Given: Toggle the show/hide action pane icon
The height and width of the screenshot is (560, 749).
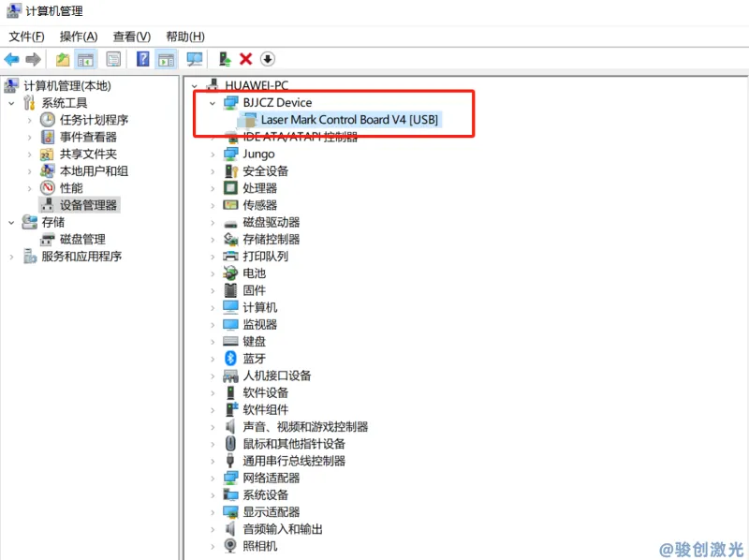Looking at the screenshot, I should pyautogui.click(x=166, y=59).
